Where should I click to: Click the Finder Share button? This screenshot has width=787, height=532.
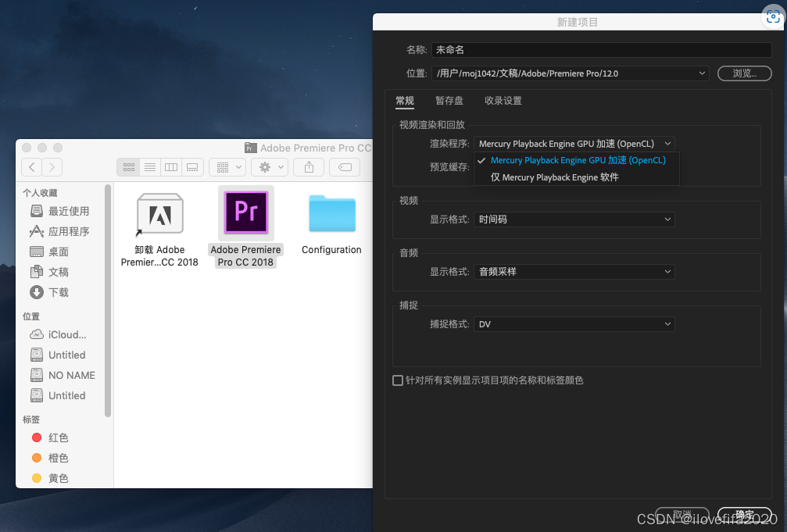click(x=309, y=167)
